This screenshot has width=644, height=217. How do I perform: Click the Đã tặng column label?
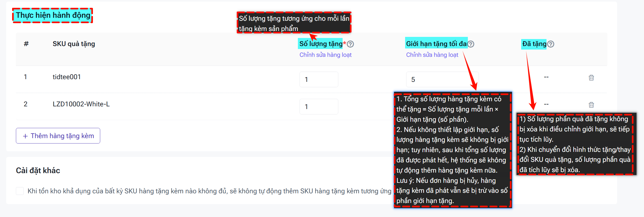[x=534, y=44]
